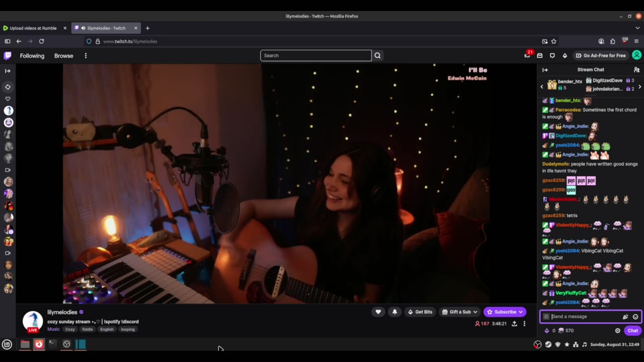This screenshot has height=362, width=644.
Task: Follow channel with the heart button
Action: pos(378,312)
